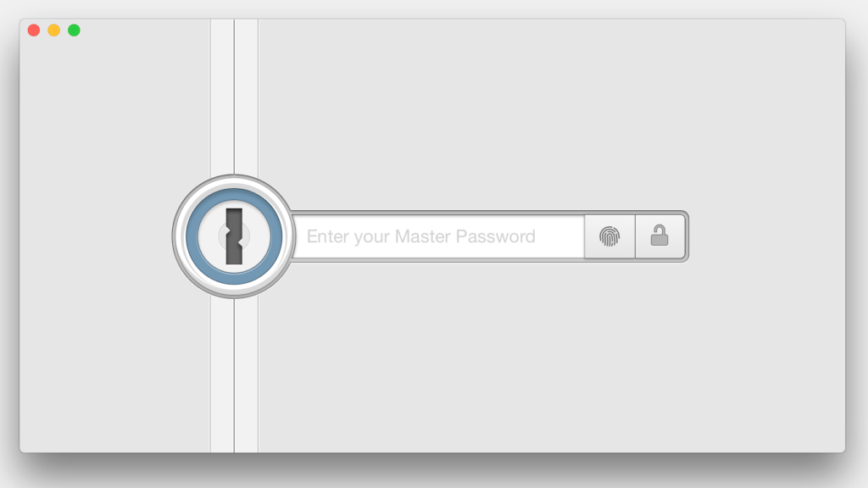Focus the Master Password input field

438,237
